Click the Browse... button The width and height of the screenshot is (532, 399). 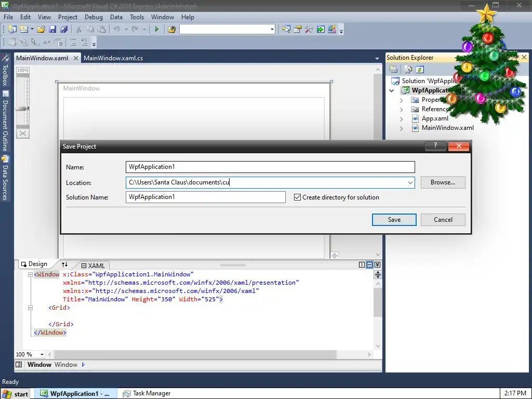pyautogui.click(x=443, y=182)
